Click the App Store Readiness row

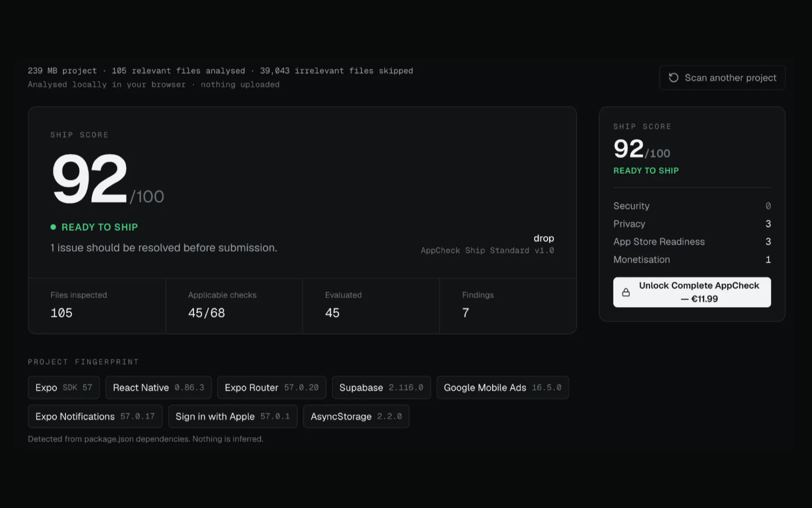(x=692, y=242)
